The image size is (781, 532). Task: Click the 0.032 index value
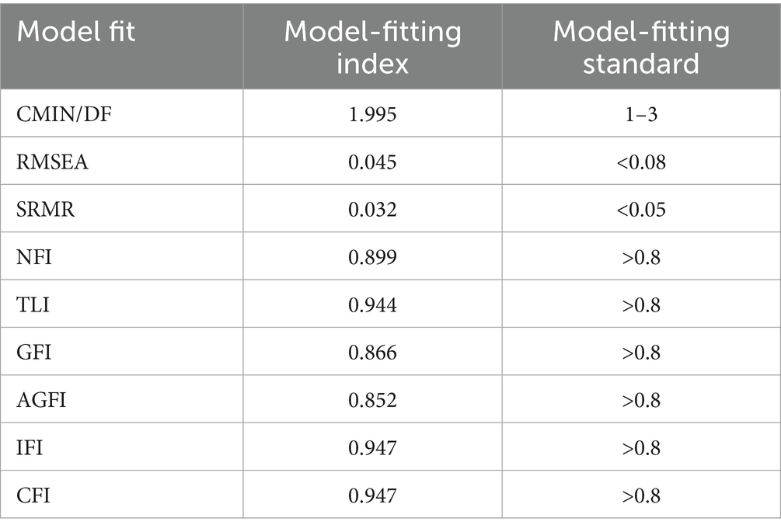[372, 209]
